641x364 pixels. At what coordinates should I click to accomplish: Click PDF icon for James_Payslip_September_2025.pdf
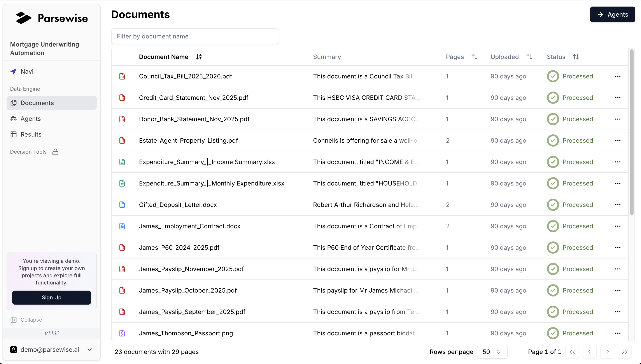coord(122,312)
